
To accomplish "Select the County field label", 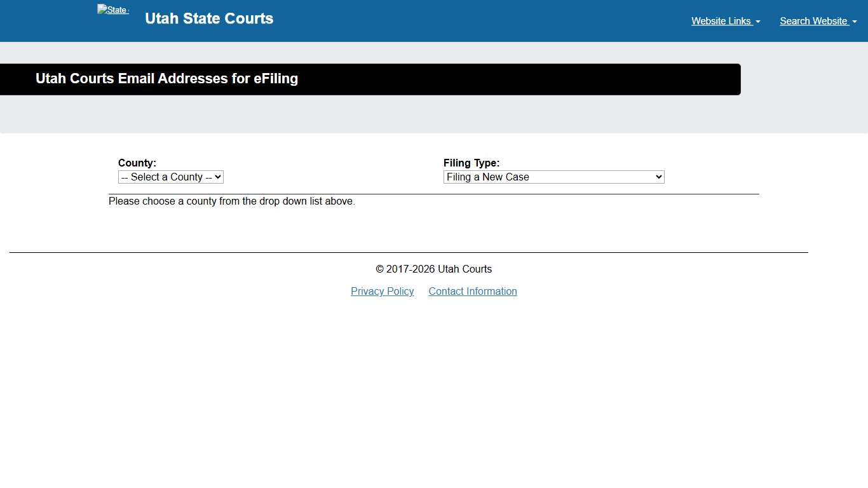I will [137, 163].
